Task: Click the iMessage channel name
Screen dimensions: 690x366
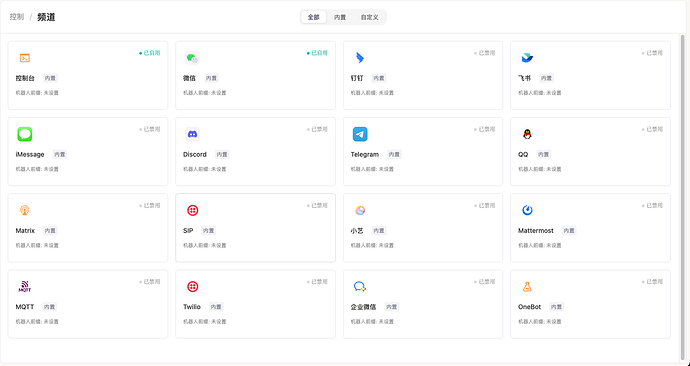Action: coord(30,154)
